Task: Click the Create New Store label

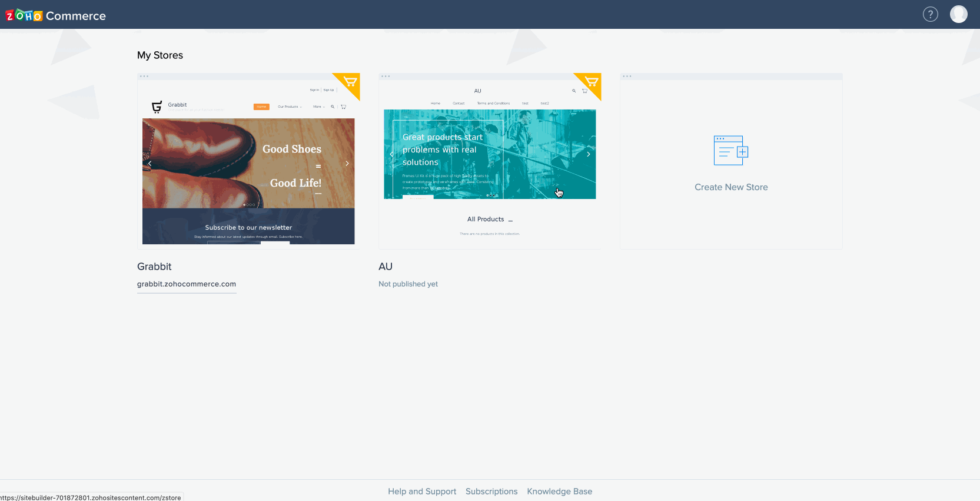Action: pos(731,187)
